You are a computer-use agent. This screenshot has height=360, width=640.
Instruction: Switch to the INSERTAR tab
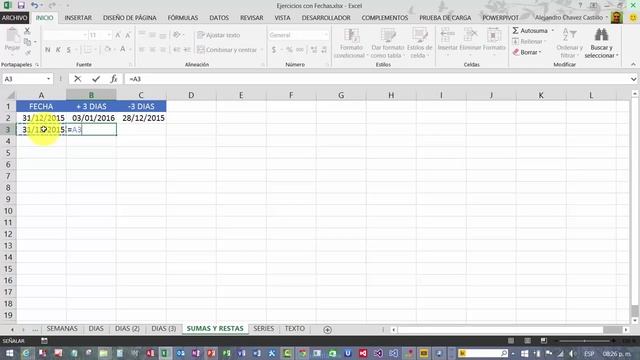click(78, 18)
